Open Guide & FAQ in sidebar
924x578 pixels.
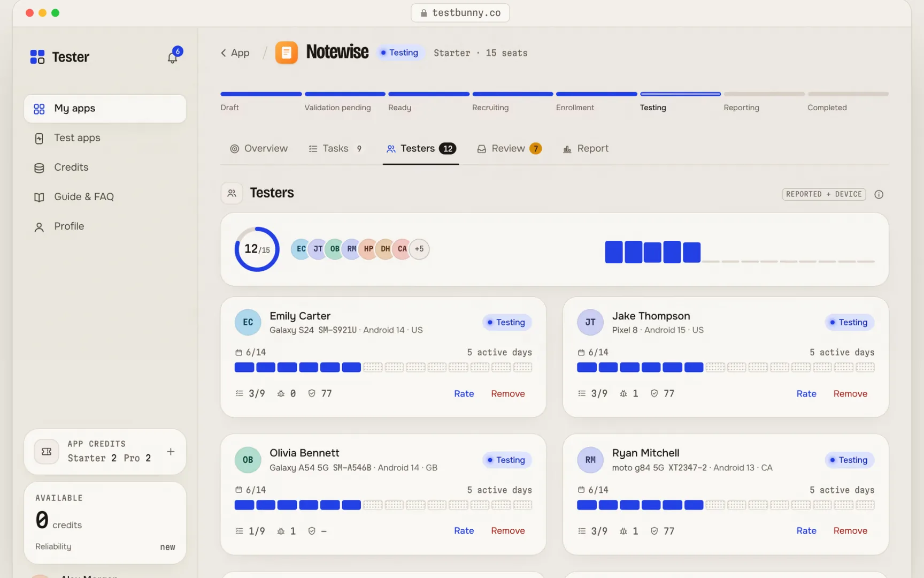pos(105,197)
